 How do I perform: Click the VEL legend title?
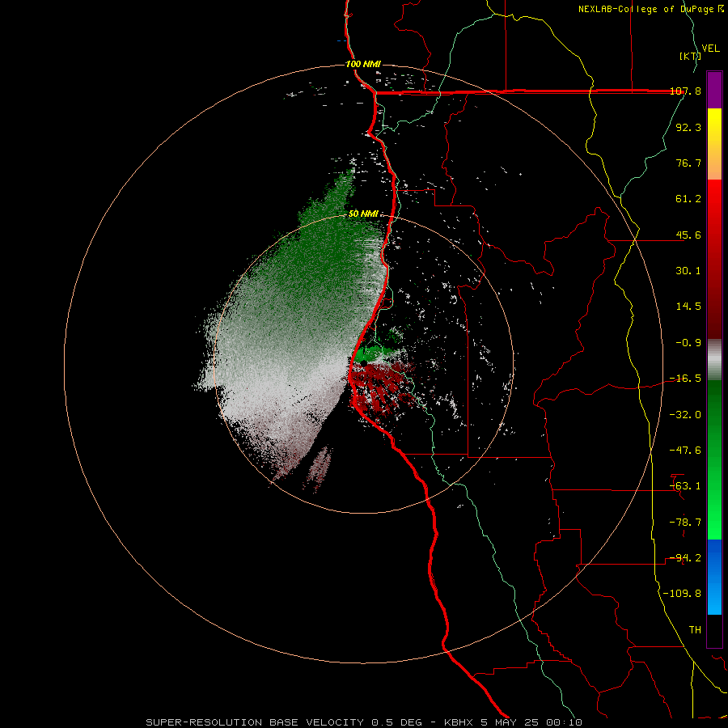pos(710,49)
